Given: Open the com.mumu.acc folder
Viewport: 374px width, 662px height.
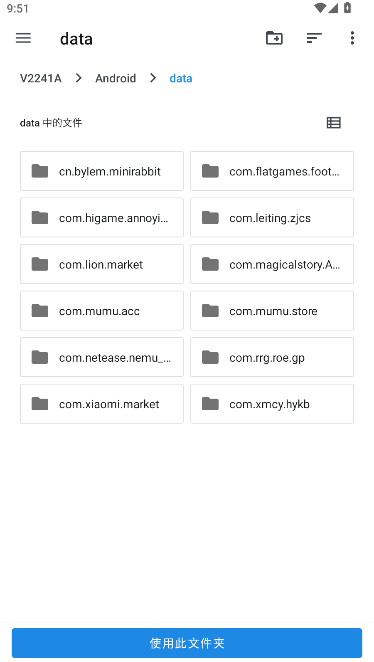Looking at the screenshot, I should coord(102,311).
